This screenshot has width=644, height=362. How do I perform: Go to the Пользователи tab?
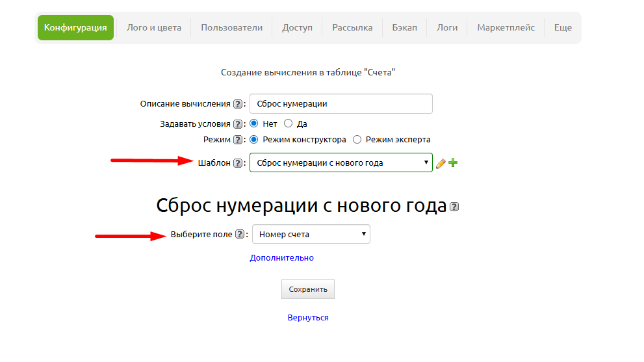coord(231,28)
